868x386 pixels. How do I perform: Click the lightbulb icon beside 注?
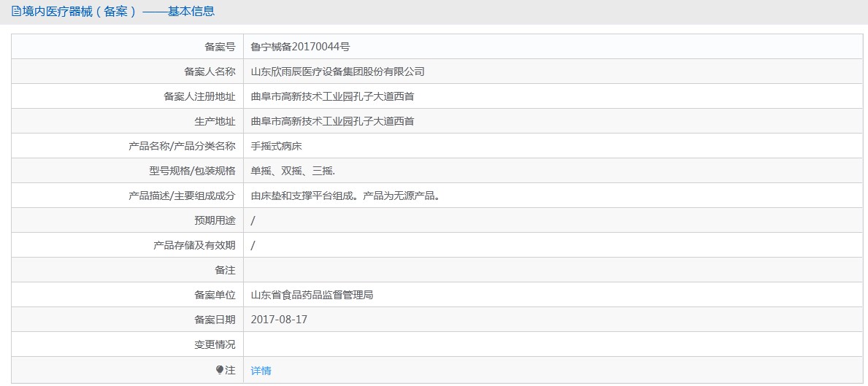coord(219,370)
